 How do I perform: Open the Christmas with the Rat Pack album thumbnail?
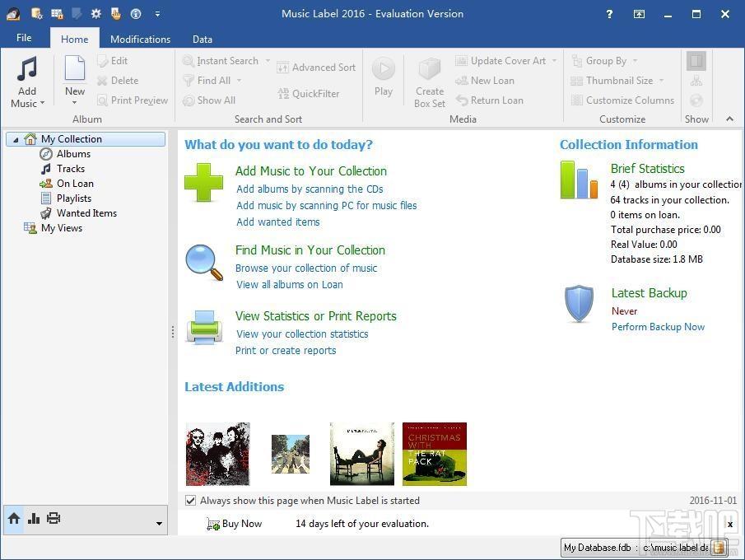pyautogui.click(x=435, y=454)
